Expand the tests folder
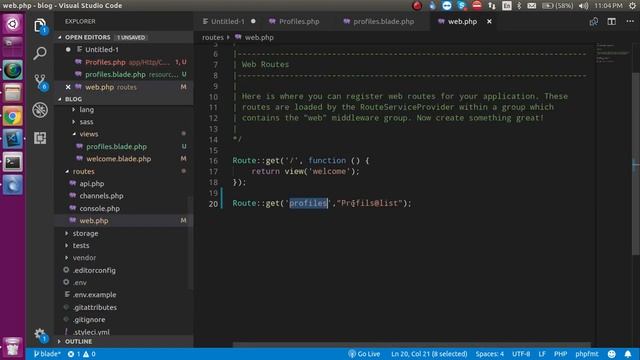Image resolution: width=640 pixels, height=360 pixels. [x=81, y=246]
